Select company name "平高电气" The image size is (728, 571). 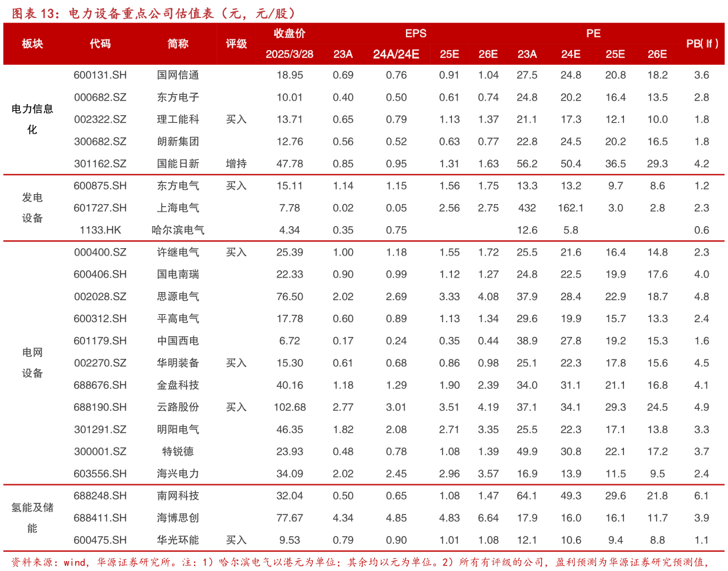coord(178,319)
